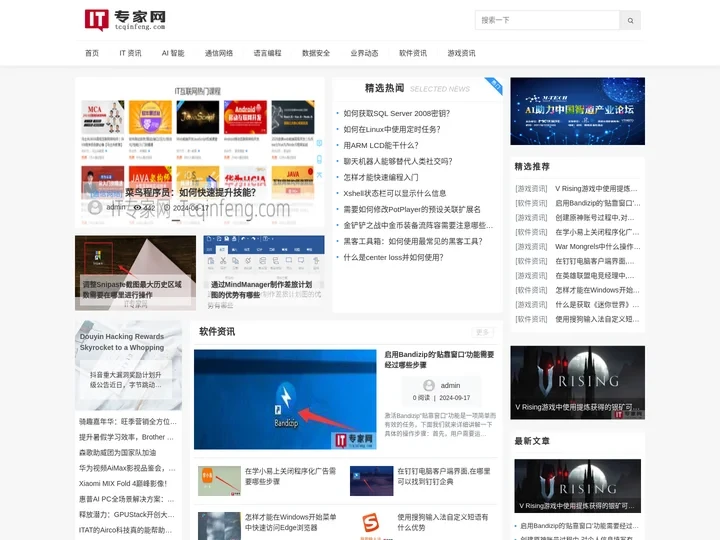The height and width of the screenshot is (540, 720).
Task: Open Xiaomi MIX Fold 4巅峰影像 news link
Action: click(x=123, y=484)
